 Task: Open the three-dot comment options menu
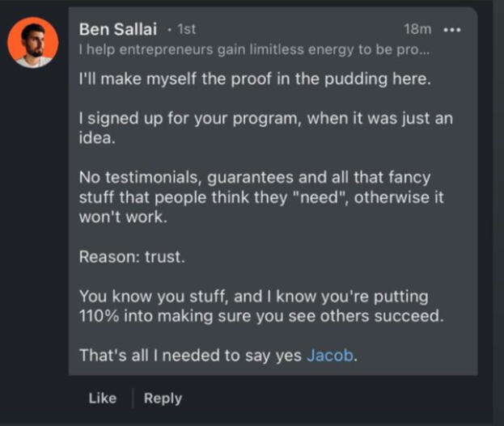452,30
